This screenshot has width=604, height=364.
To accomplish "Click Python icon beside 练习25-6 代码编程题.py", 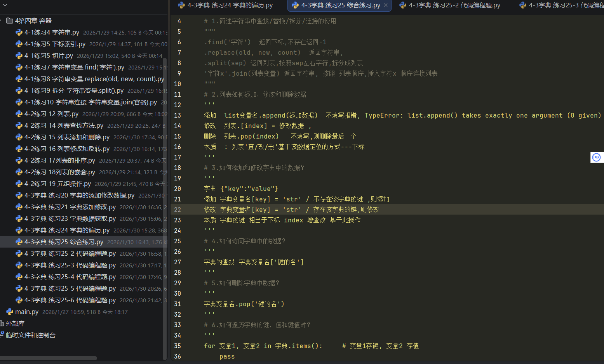I will [x=19, y=300].
